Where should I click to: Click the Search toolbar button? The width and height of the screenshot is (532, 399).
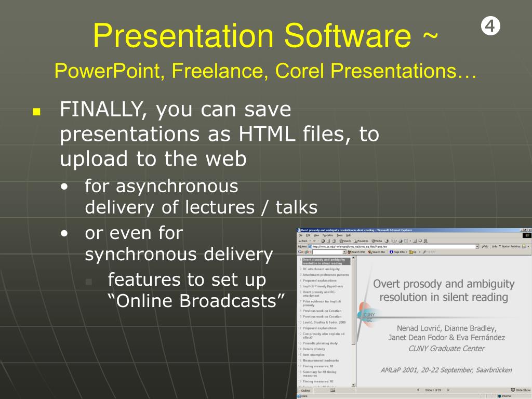tap(345, 241)
